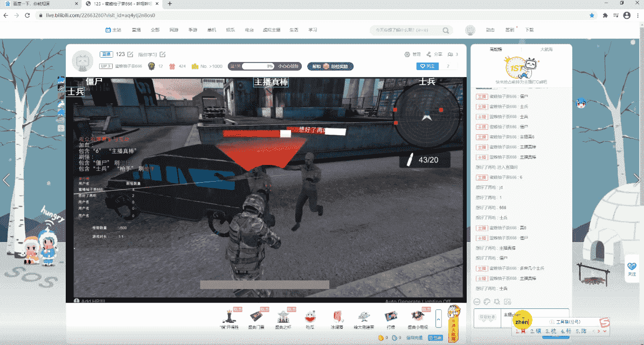Select the 给大佬递茶 gift icon

coord(363,316)
